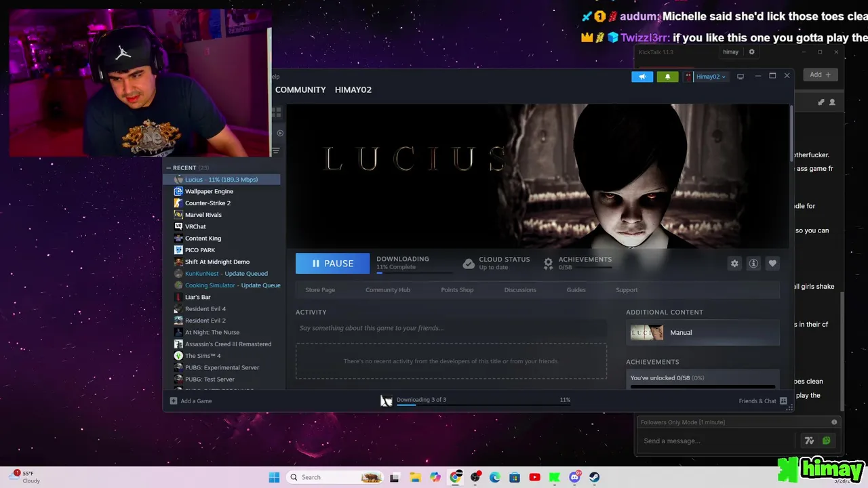Open CLOUD STATUS info
The image size is (868, 488).
click(x=496, y=263)
